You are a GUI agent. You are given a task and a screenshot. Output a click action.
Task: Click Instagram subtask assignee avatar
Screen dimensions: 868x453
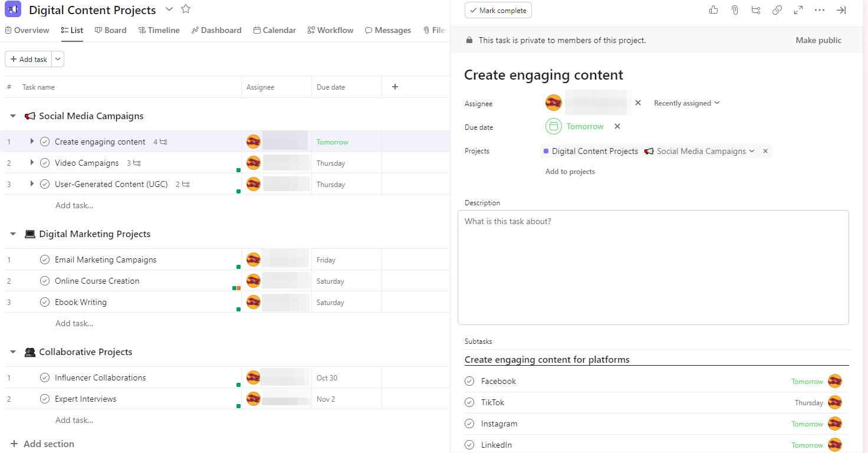click(834, 424)
